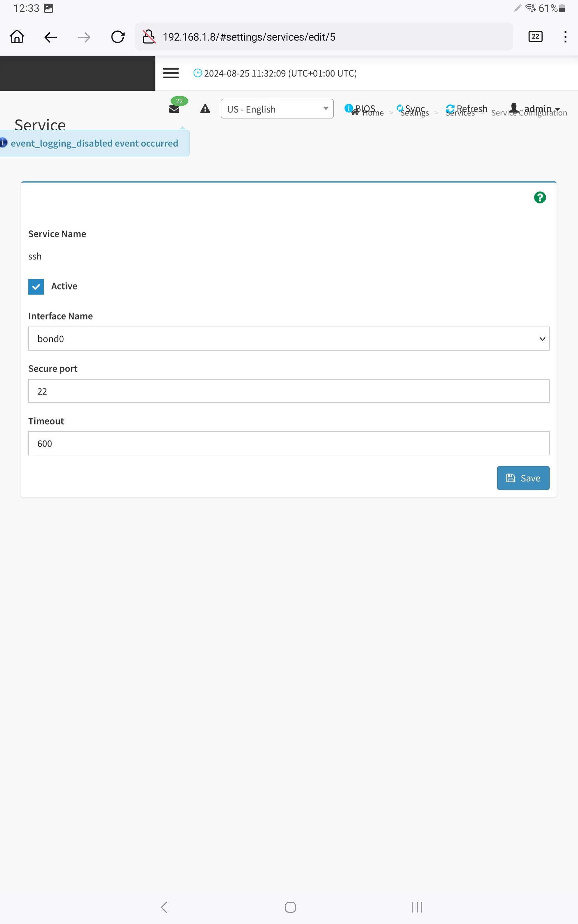Open the messages envelope notifications
This screenshot has height=924, width=578.
click(174, 109)
